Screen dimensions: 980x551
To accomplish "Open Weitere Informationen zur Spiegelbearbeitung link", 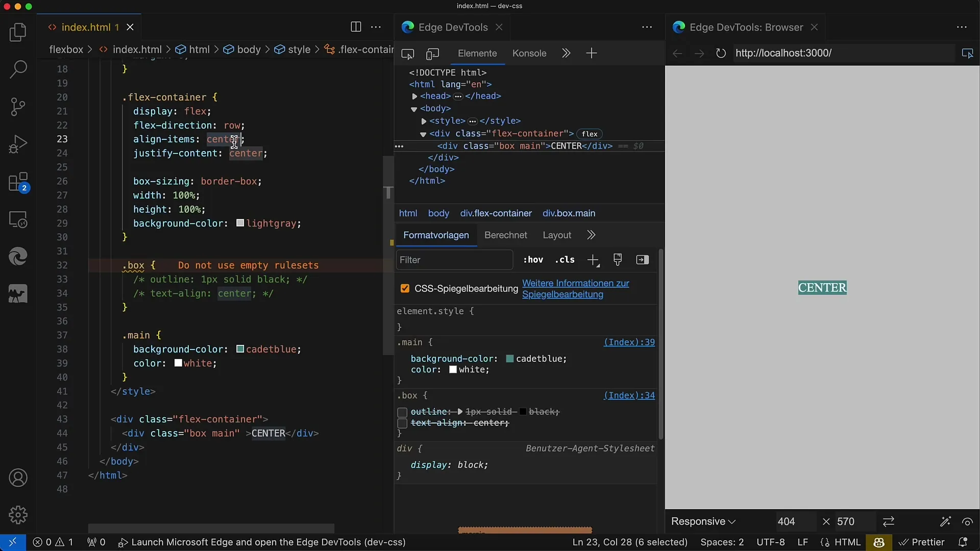I will (x=575, y=289).
